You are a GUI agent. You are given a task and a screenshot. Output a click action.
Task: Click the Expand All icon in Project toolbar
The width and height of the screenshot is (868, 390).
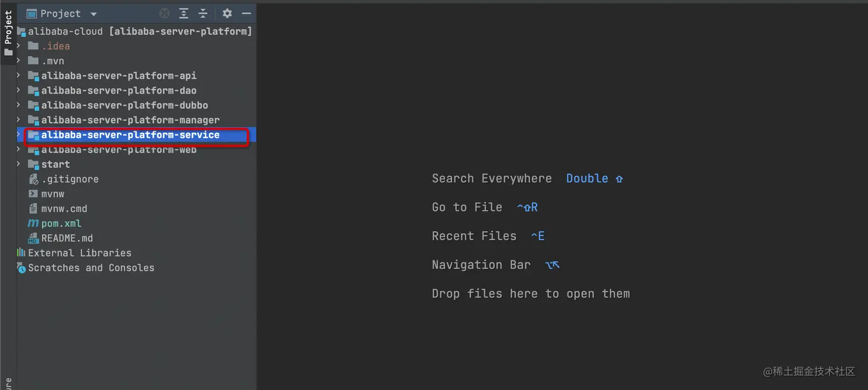click(184, 14)
